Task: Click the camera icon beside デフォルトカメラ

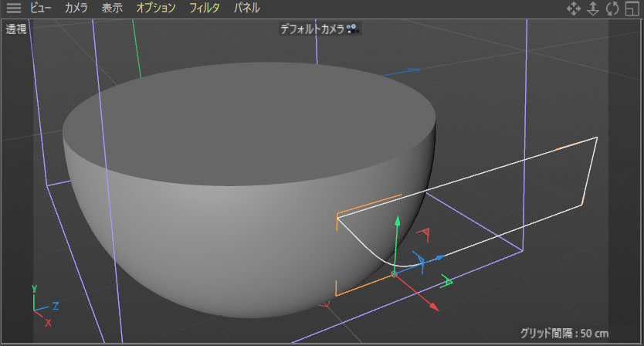Action: pos(353,29)
